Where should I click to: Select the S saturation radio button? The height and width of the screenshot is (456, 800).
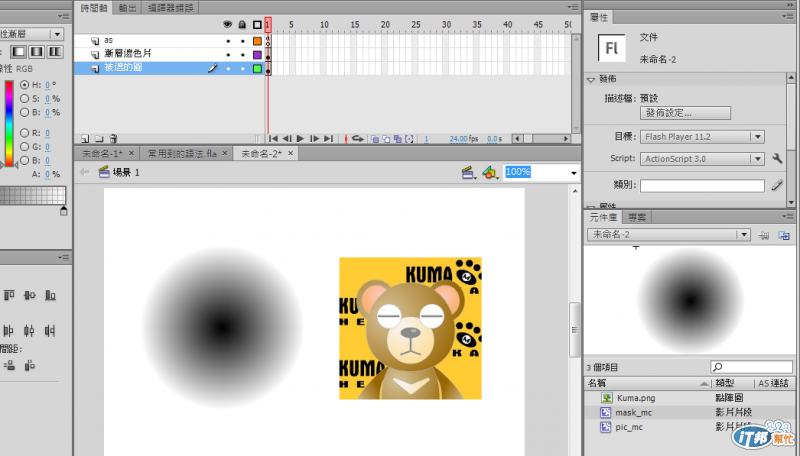point(24,98)
